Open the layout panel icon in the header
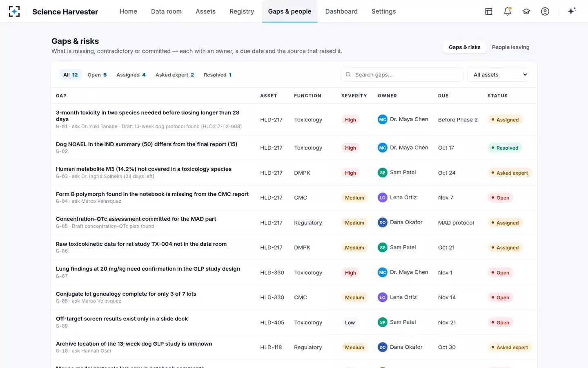The height and width of the screenshot is (368, 588). click(x=489, y=11)
